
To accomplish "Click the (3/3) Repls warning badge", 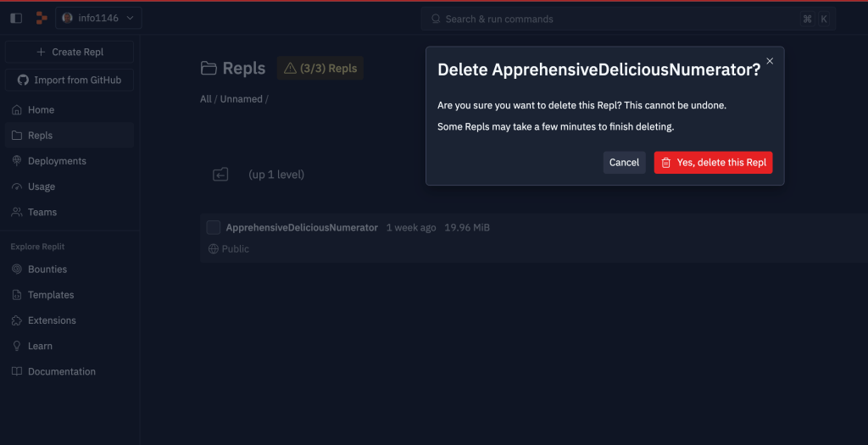I will 320,68.
